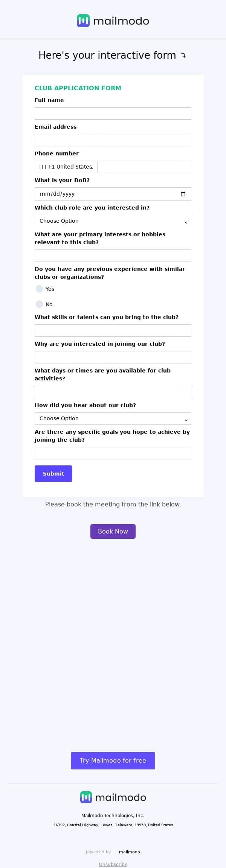Click the Mailmodo logo in the footer
Image resolution: width=226 pixels, height=868 pixels.
click(x=113, y=797)
